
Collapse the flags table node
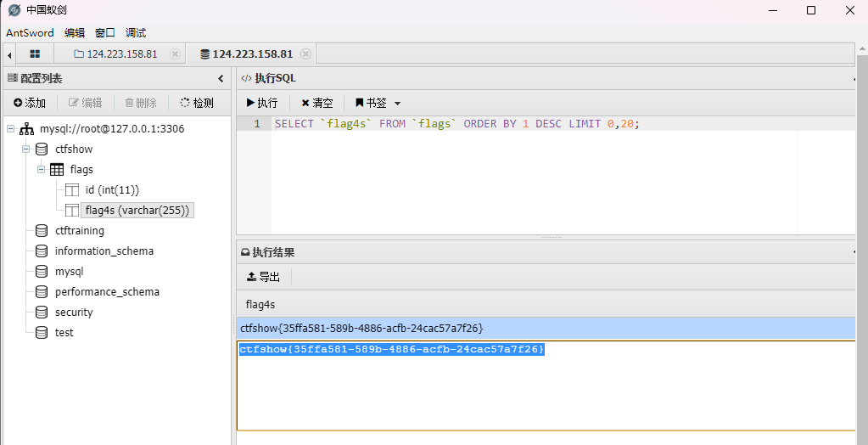coord(41,170)
